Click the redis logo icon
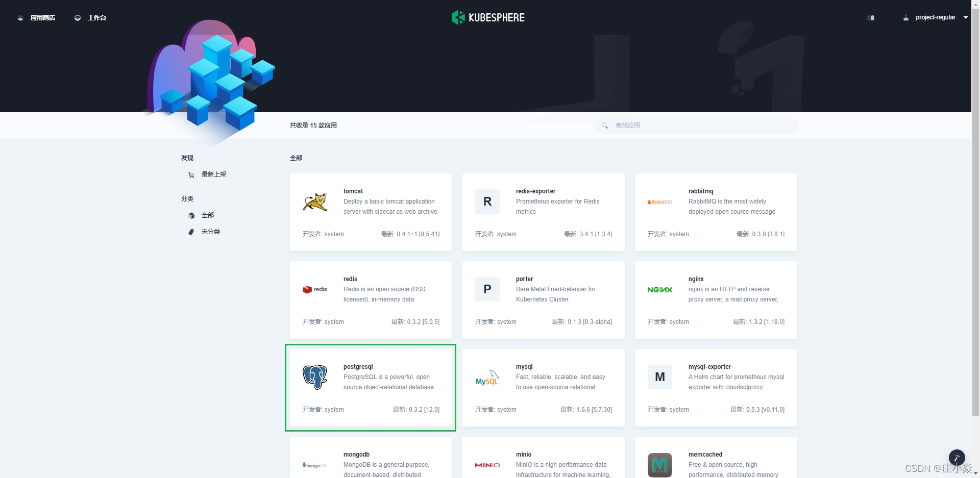This screenshot has width=980, height=478. pos(315,289)
